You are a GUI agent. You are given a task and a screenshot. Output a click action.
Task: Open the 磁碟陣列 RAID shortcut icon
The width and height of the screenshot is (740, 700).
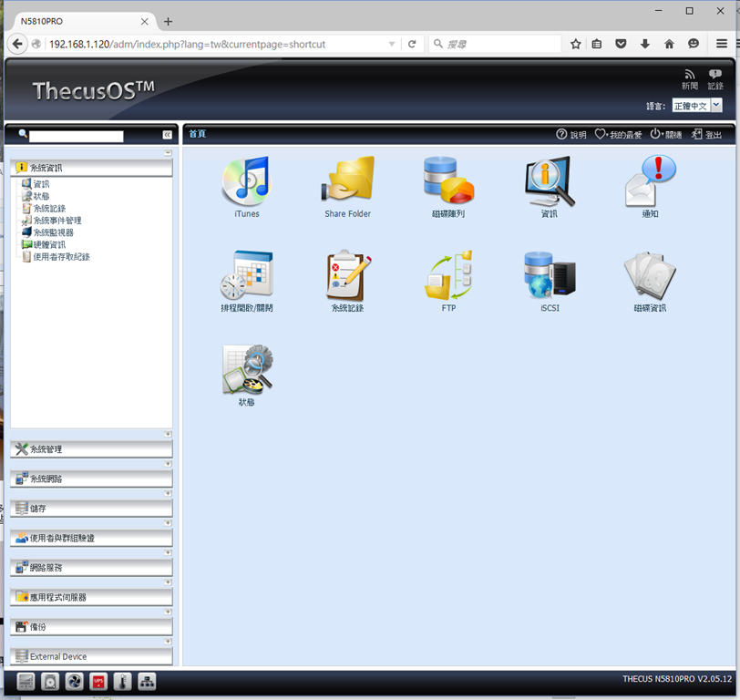tap(448, 181)
